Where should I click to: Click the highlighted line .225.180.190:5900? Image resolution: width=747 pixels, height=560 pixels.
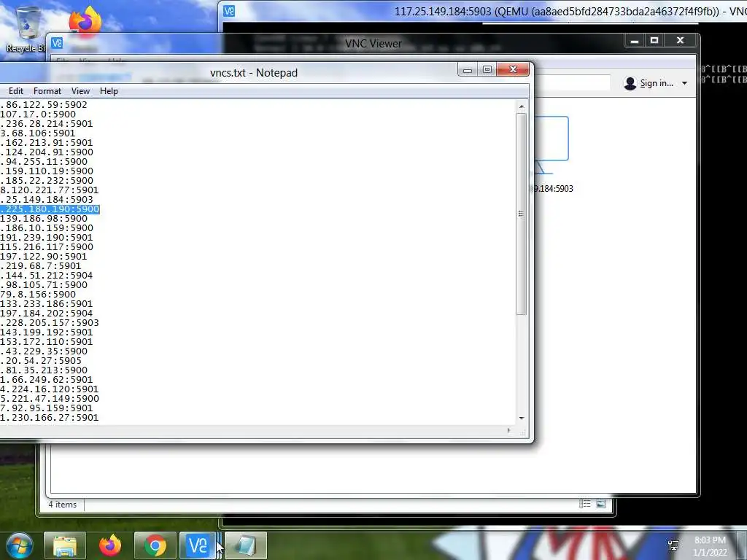[50, 209]
